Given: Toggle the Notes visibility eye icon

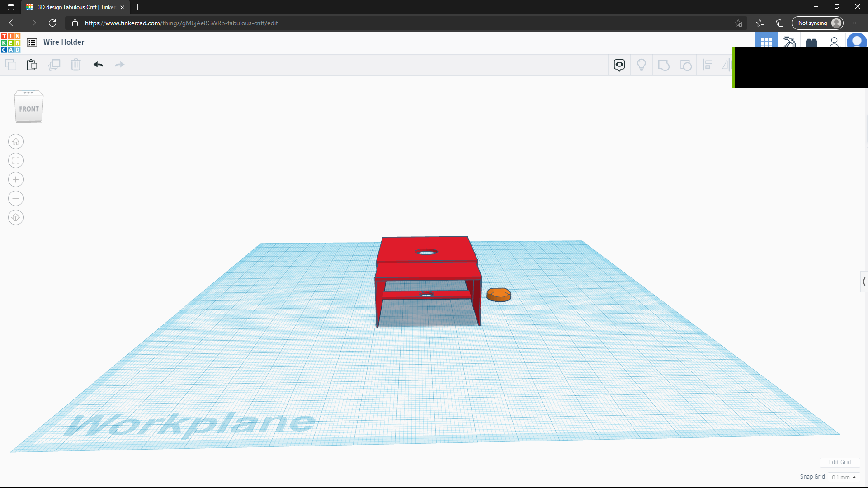Looking at the screenshot, I should tap(619, 65).
